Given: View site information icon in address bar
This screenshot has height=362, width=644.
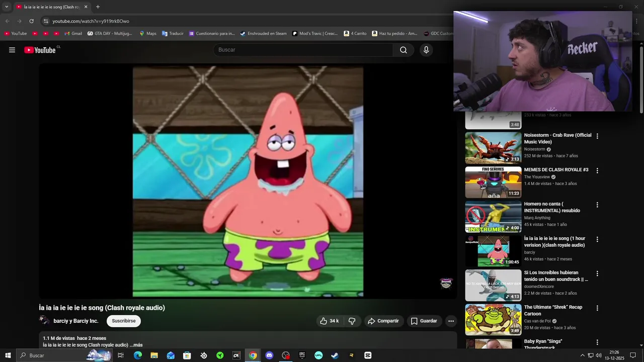Looking at the screenshot, I should pos(46,21).
